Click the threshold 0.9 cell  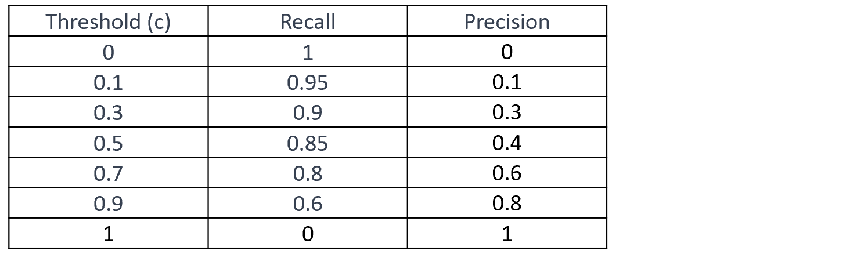click(x=108, y=203)
